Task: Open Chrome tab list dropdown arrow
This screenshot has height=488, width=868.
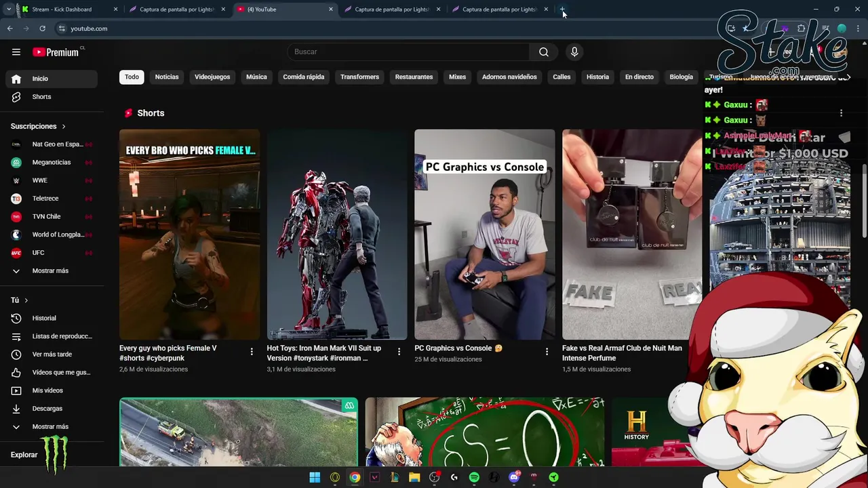Action: pyautogui.click(x=8, y=9)
